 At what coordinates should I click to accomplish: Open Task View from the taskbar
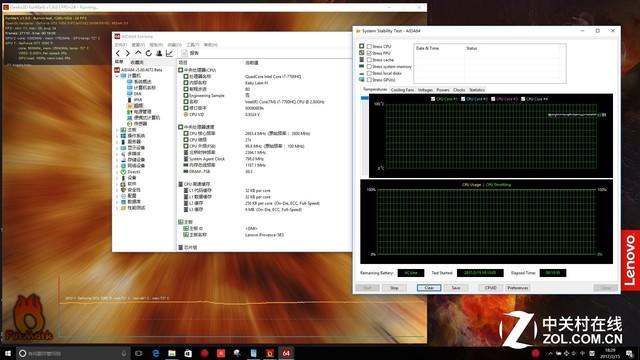coord(139,353)
